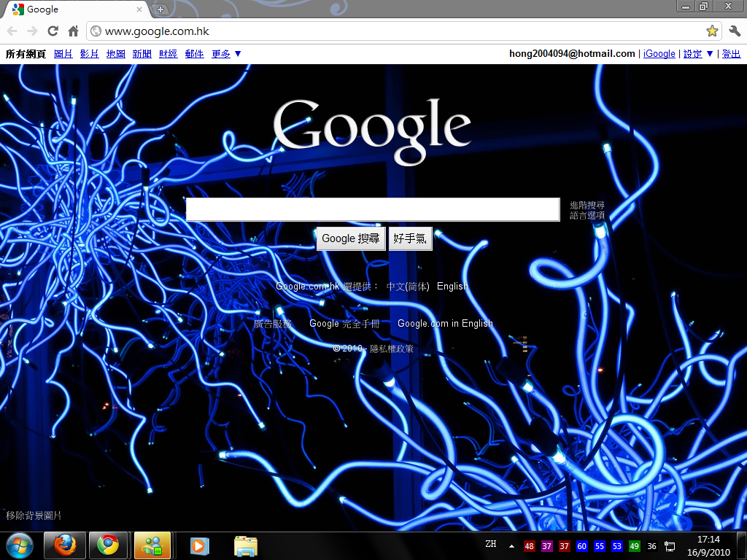
Task: Click the browser forward arrow
Action: (x=32, y=31)
